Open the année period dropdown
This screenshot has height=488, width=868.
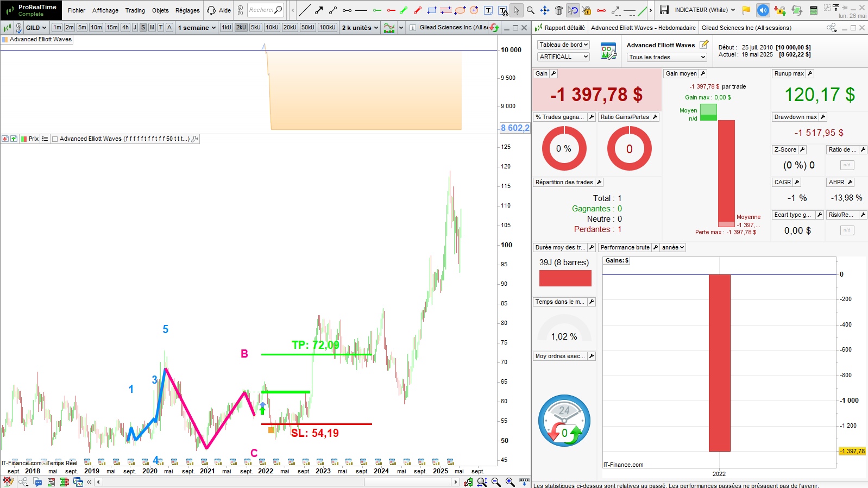(x=674, y=247)
